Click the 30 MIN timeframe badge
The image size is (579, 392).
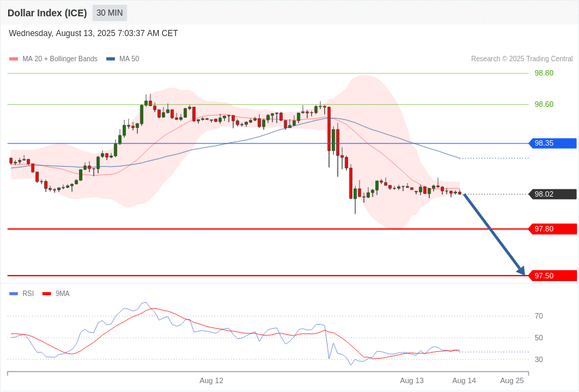point(110,13)
